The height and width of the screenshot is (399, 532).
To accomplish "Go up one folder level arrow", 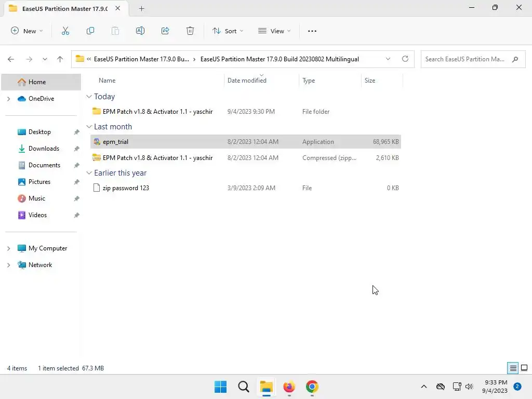I will point(60,59).
